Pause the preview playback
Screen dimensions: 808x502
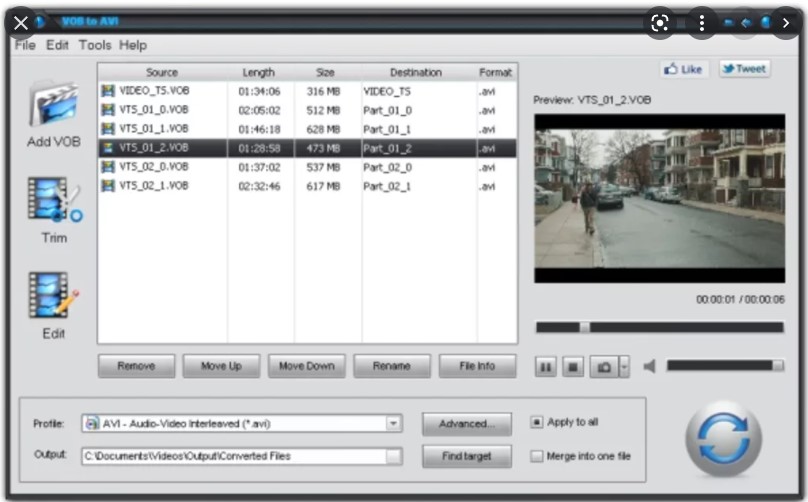[546, 367]
